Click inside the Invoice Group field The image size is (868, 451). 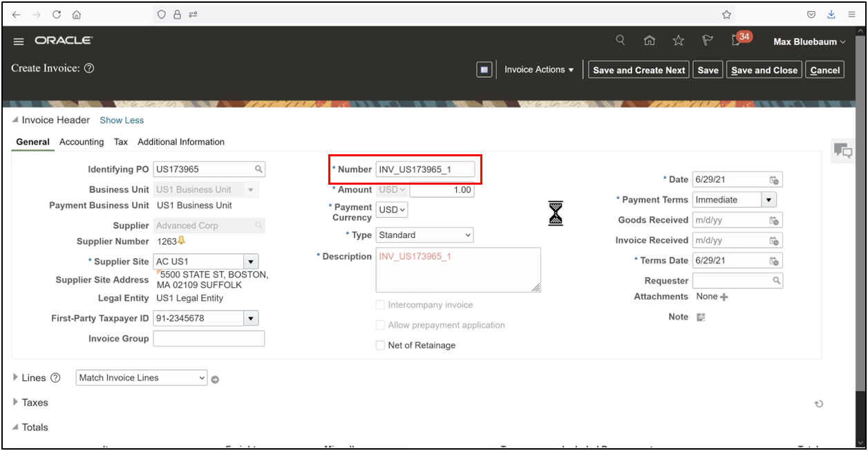point(209,338)
